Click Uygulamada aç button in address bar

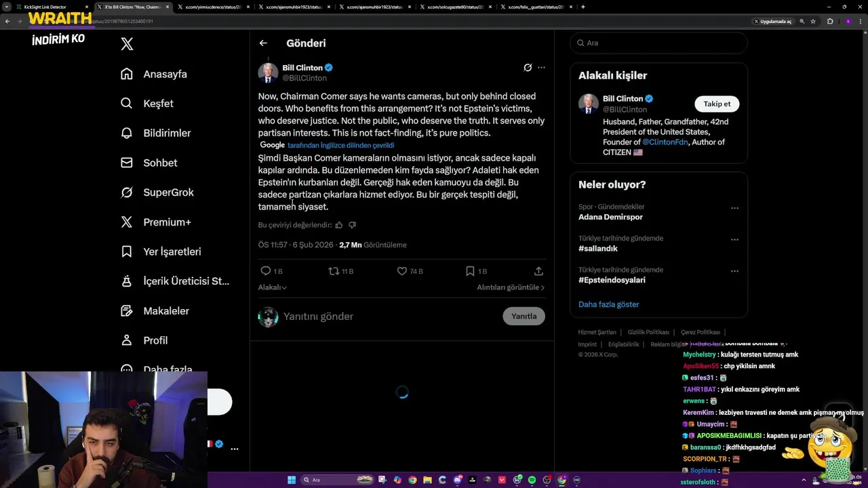coord(773,22)
